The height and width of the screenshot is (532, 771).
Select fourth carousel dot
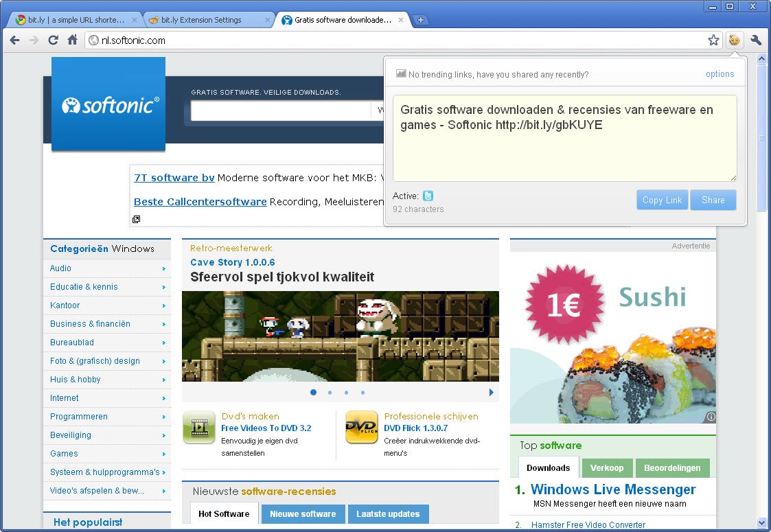[x=363, y=393]
